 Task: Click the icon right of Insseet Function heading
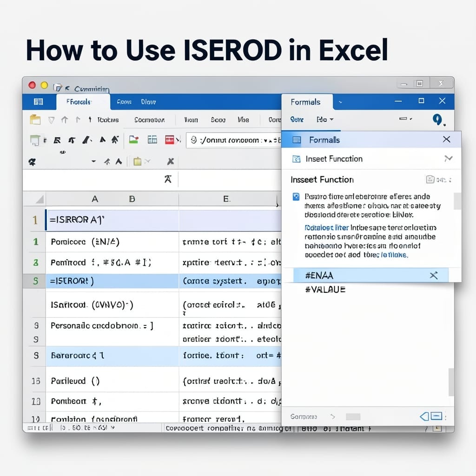coord(430,179)
